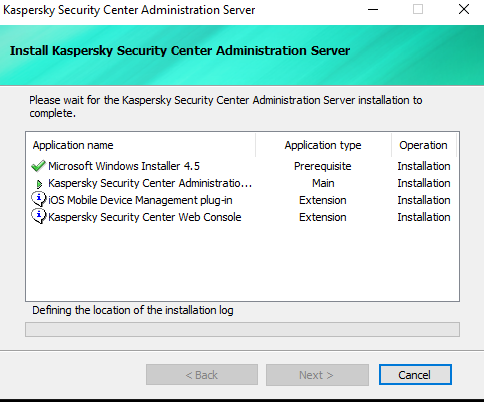Click Prerequisite type of Windows Installer
Image resolution: width=484 pixels, height=402 pixels.
tap(323, 166)
